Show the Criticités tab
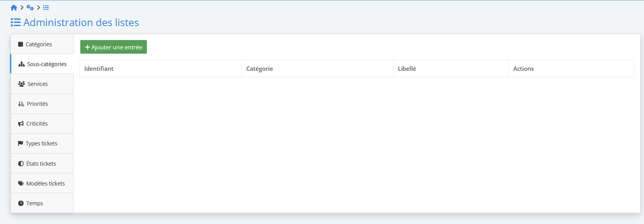 tap(42, 124)
